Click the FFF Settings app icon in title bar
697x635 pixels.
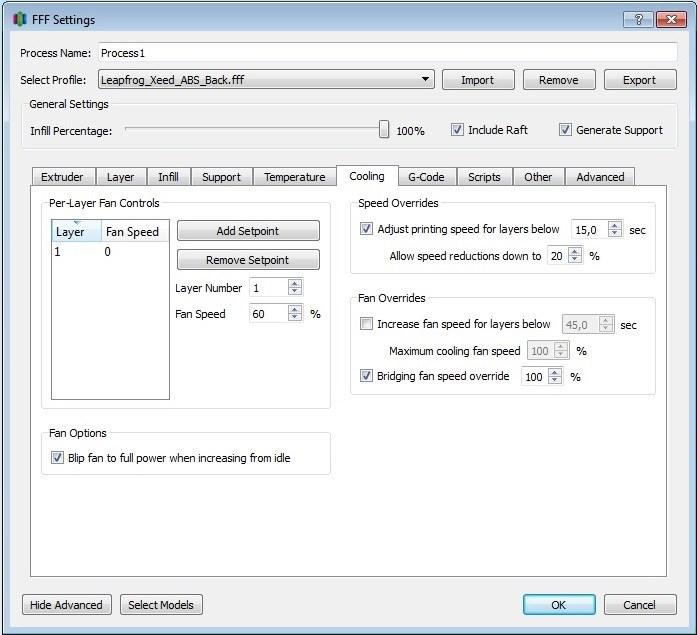click(20, 20)
